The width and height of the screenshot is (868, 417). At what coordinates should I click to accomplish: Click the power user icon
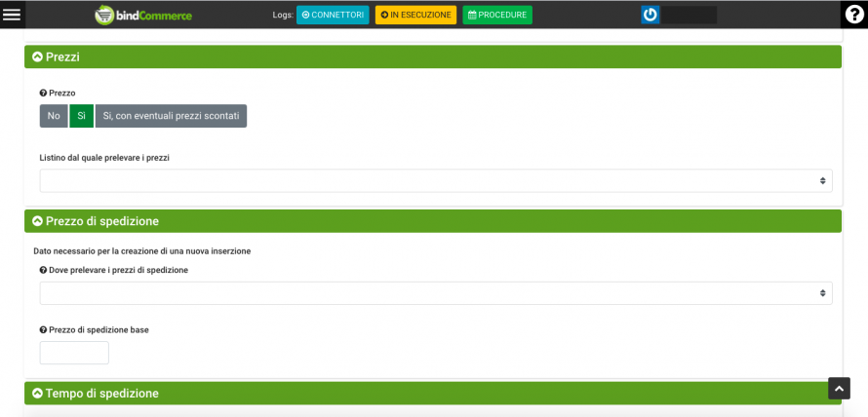(651, 15)
